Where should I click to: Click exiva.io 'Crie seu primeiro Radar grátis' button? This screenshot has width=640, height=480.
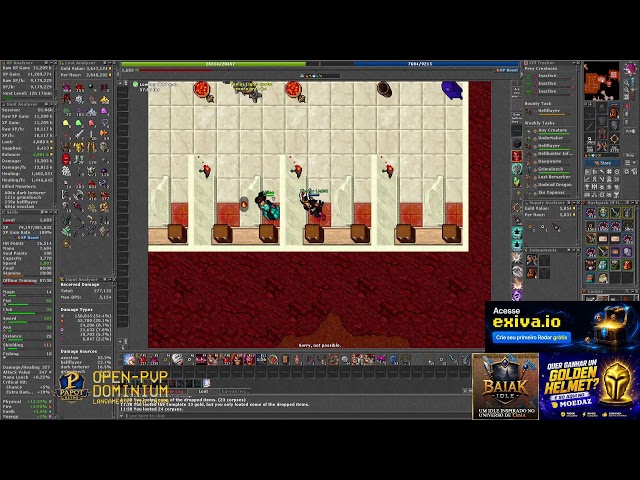click(531, 338)
